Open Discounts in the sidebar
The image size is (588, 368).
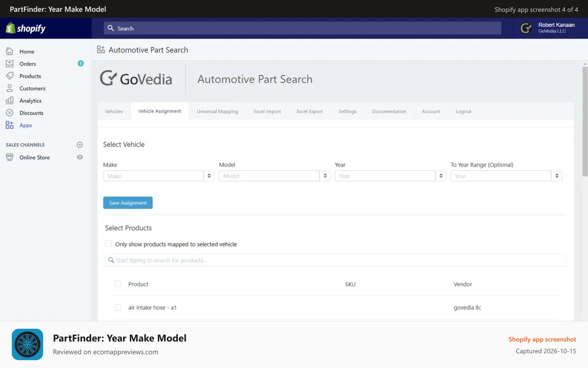pyautogui.click(x=31, y=113)
